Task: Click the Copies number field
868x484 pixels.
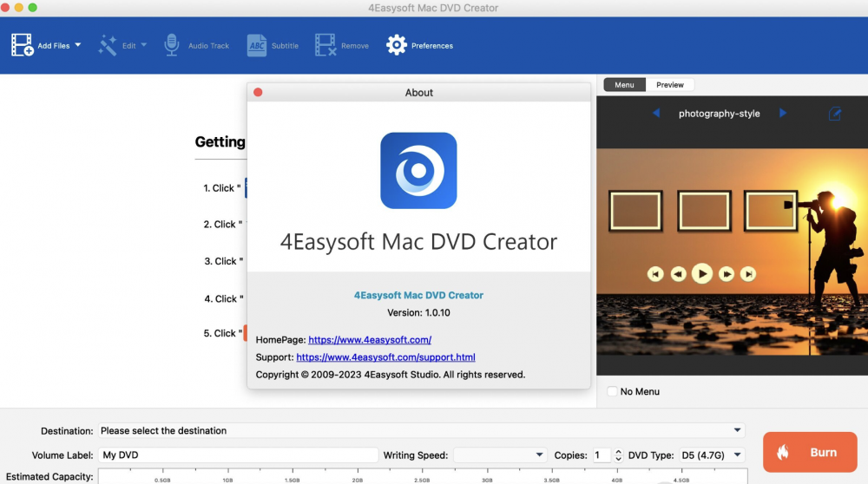Action: [602, 455]
